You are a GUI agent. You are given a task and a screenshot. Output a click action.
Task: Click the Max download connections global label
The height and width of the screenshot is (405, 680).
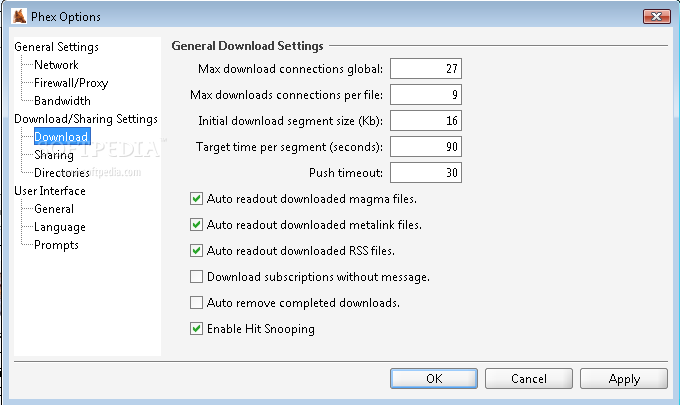click(x=291, y=69)
